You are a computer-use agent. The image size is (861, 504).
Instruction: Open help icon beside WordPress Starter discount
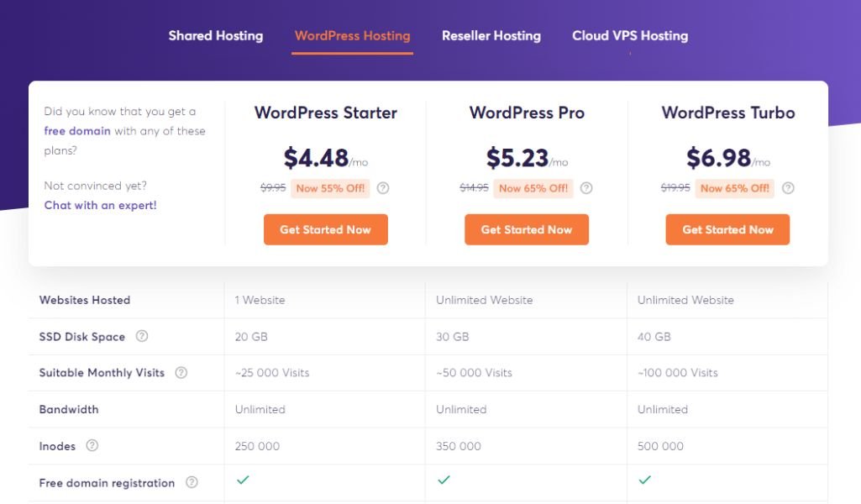pos(383,188)
